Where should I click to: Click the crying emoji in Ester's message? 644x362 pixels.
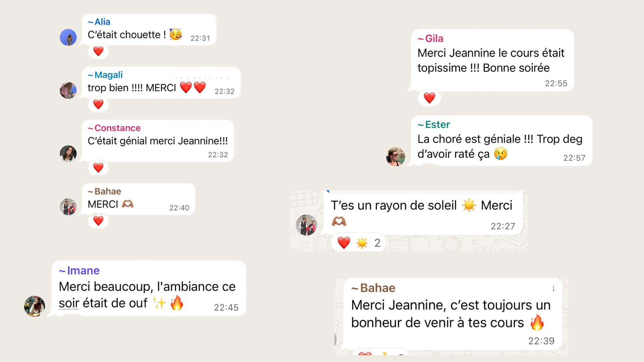[x=500, y=154]
